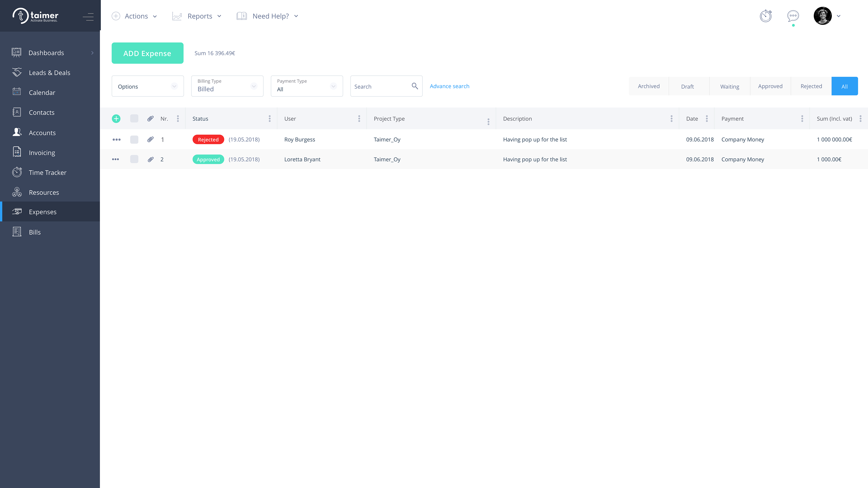Check the box for expense number 1
This screenshot has height=488, width=868.
pos(134,139)
